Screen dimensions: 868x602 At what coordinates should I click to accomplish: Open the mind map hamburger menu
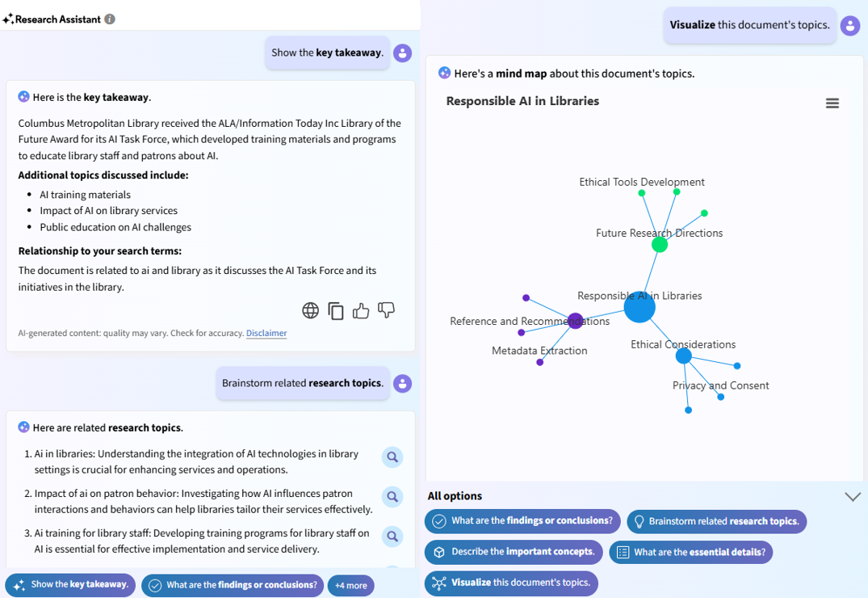tap(832, 103)
